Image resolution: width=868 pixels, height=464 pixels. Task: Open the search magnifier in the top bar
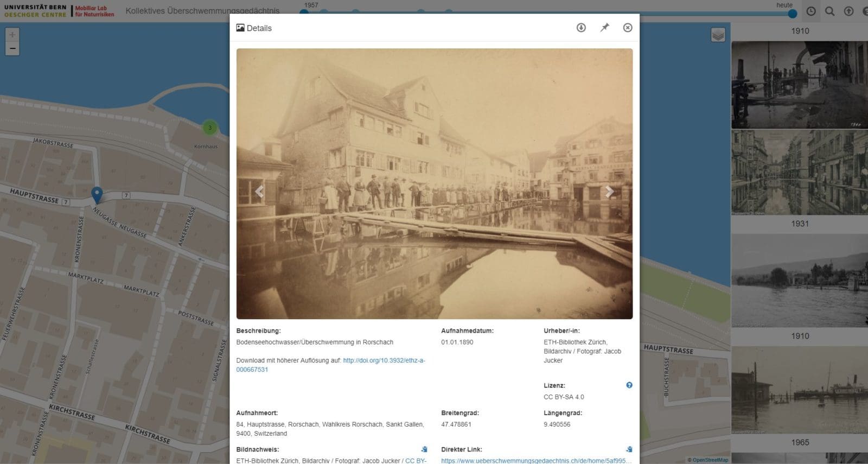tap(830, 11)
